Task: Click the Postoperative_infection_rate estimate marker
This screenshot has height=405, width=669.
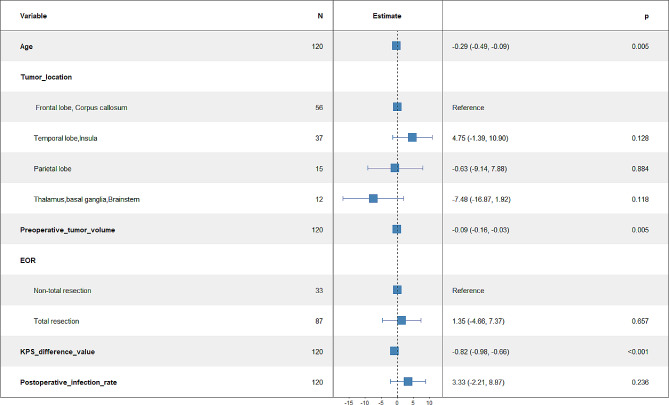Action: click(408, 382)
